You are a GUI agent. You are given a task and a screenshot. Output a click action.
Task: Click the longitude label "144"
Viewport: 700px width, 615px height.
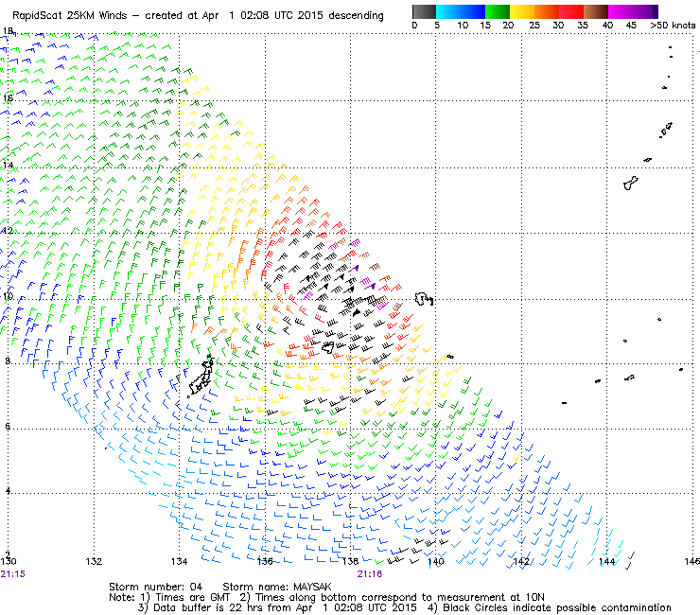click(606, 562)
